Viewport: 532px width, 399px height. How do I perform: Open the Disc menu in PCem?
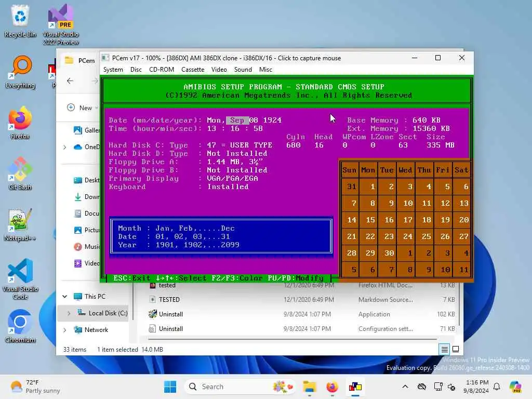(x=136, y=70)
